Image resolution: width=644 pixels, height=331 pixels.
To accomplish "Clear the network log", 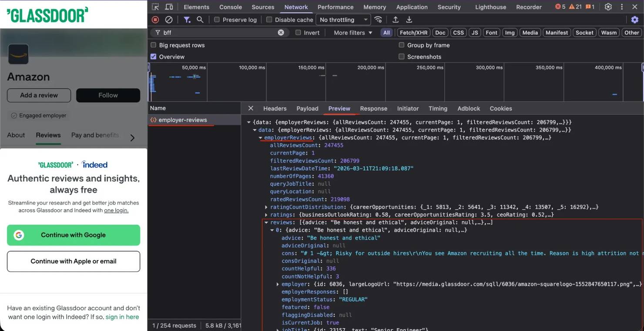I will pos(169,20).
